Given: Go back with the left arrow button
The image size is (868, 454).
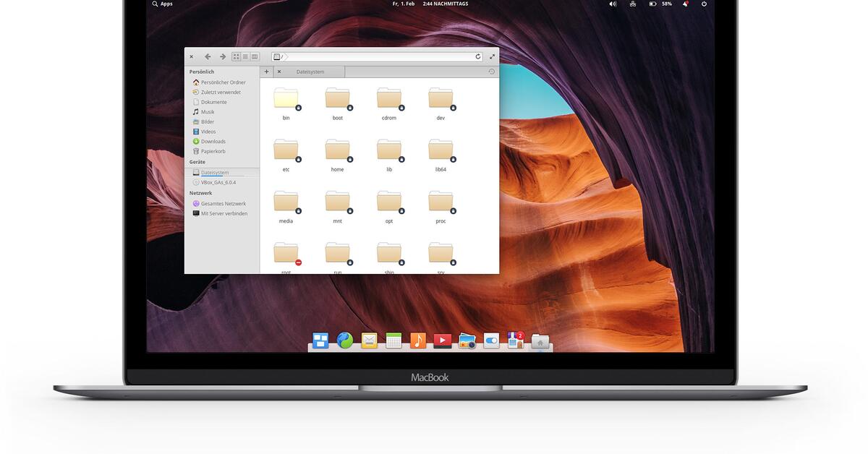Looking at the screenshot, I should pyautogui.click(x=208, y=56).
